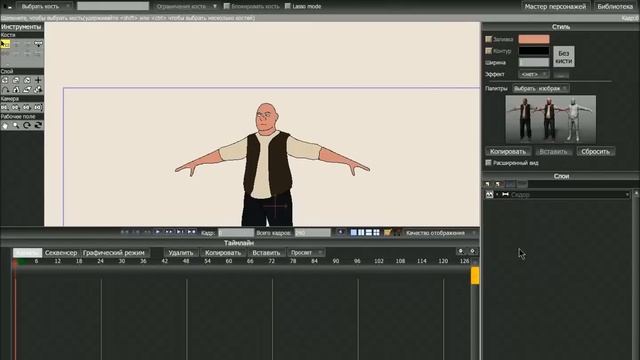The width and height of the screenshot is (640, 360).
Task: Open the dropdown arrow at right of the Сидор layer row
Action: [627, 195]
